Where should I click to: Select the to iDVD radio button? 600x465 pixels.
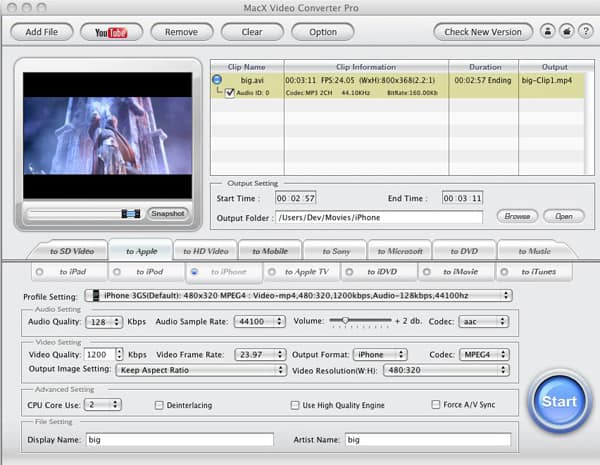[x=349, y=272]
